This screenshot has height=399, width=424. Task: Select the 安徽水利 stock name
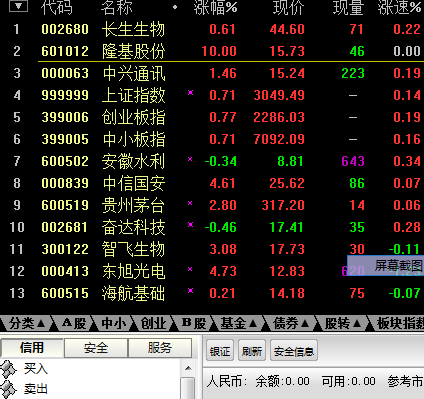coord(133,161)
